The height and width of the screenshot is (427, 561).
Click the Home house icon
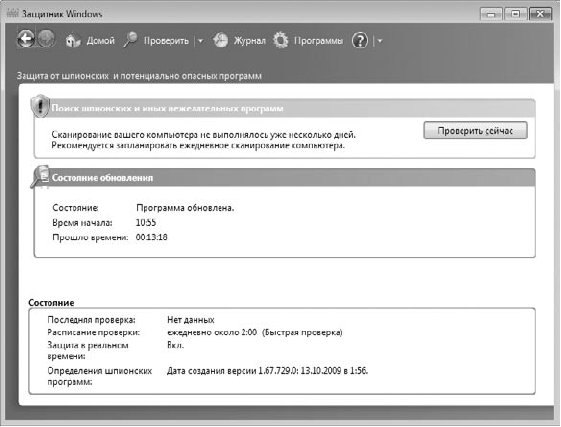pyautogui.click(x=73, y=40)
